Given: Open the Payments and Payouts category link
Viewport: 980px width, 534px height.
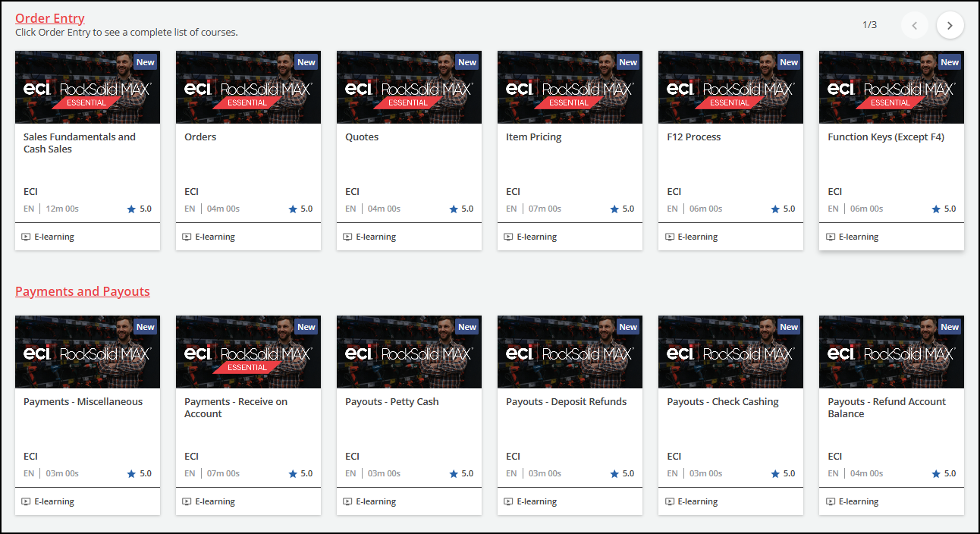Looking at the screenshot, I should tap(83, 291).
